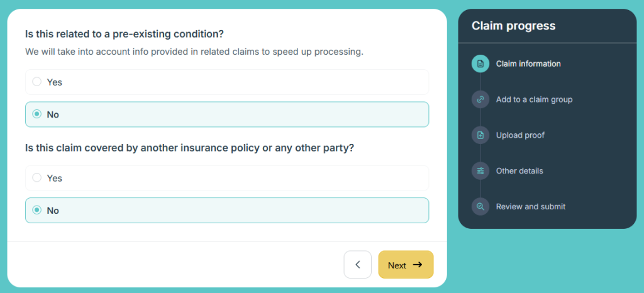Select No radio for other insurance coverage
The width and height of the screenshot is (644, 293).
pos(37,211)
